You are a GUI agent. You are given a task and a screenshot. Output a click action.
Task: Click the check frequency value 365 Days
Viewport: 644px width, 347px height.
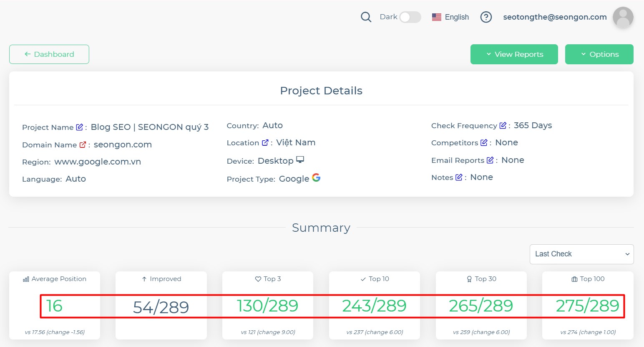click(x=533, y=125)
